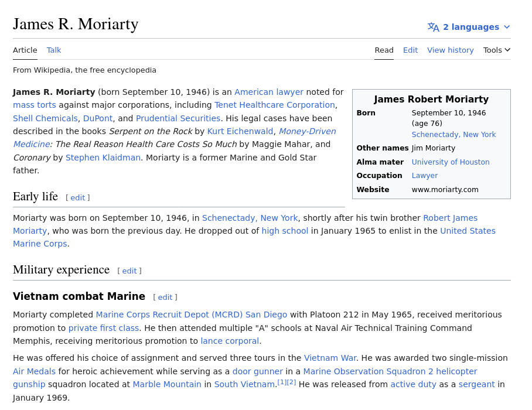Click the Early life section heading
532x410 pixels.
[35, 197]
